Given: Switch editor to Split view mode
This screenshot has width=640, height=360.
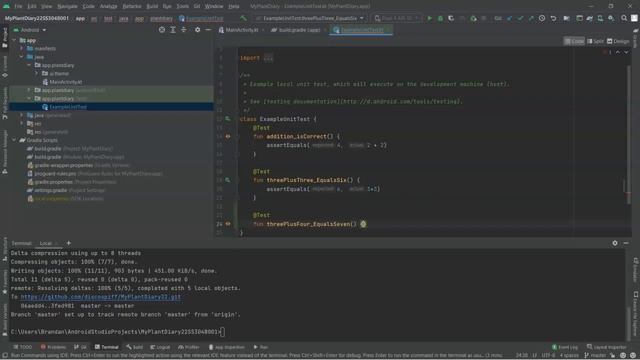Looking at the screenshot, I should point(596,41).
